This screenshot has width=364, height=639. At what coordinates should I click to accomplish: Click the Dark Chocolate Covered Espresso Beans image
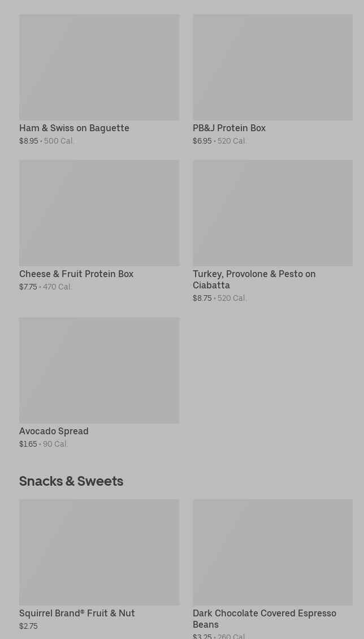272,552
